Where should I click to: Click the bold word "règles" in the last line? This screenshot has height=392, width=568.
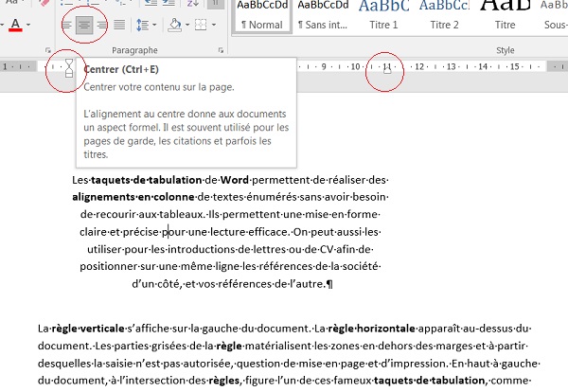[x=223, y=381]
